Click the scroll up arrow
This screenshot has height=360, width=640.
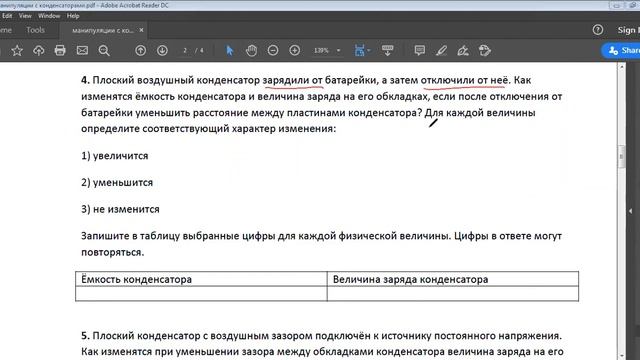[x=622, y=67]
